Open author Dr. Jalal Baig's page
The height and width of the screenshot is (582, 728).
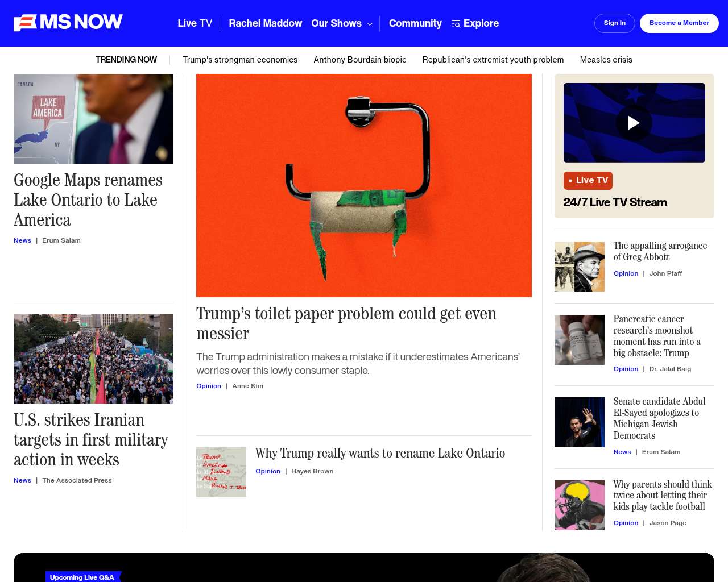(x=670, y=369)
